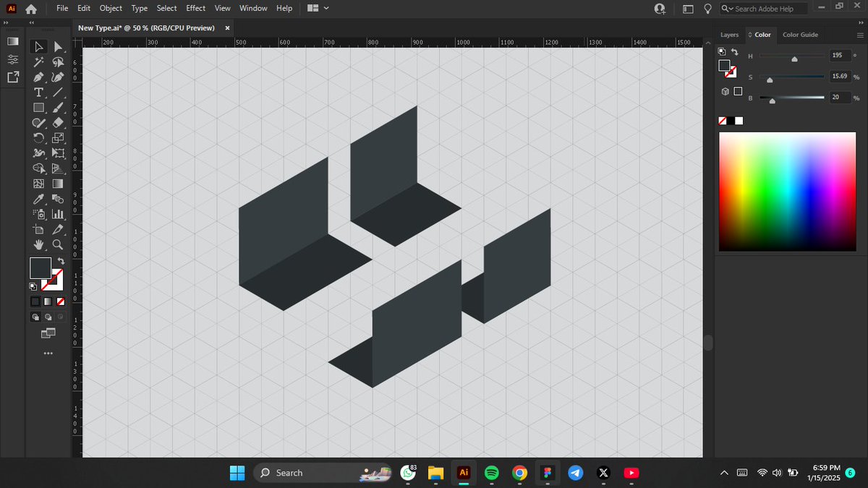Select the Curvature tool

(58, 77)
